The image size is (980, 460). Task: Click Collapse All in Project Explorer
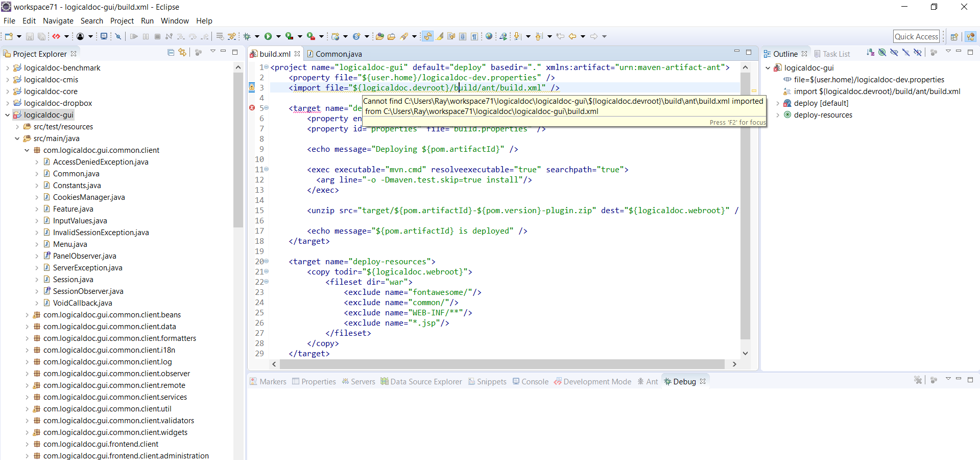[171, 52]
